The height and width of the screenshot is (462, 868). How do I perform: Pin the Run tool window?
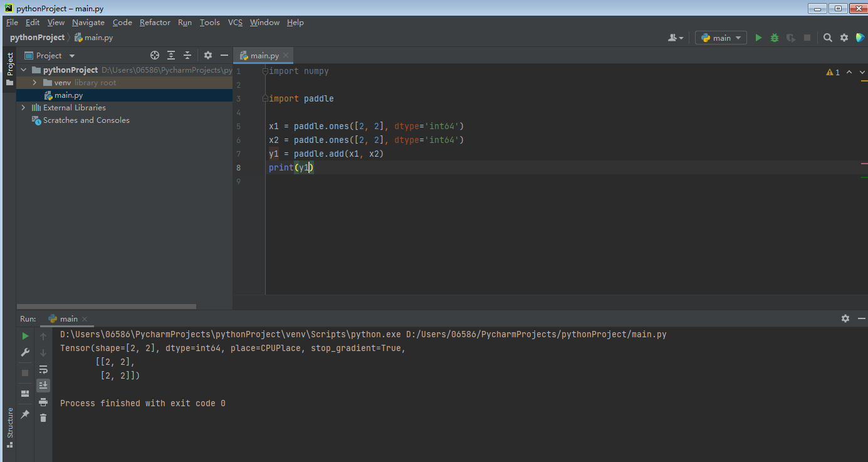coord(25,414)
